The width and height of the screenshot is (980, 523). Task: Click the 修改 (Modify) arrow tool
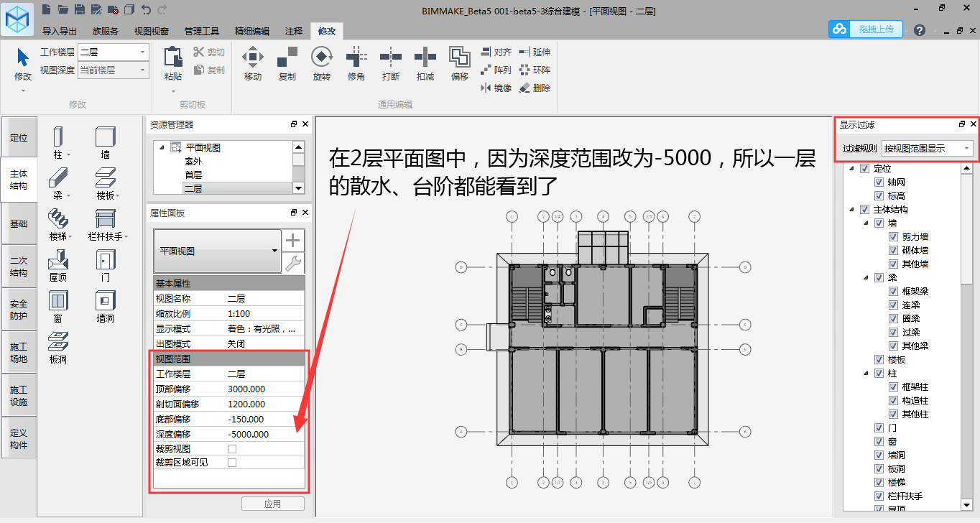tap(23, 57)
